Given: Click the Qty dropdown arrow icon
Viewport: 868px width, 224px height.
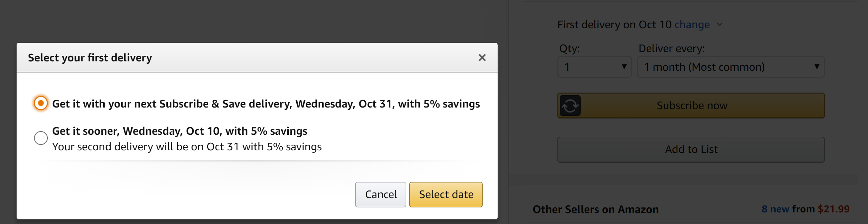Looking at the screenshot, I should tap(624, 67).
